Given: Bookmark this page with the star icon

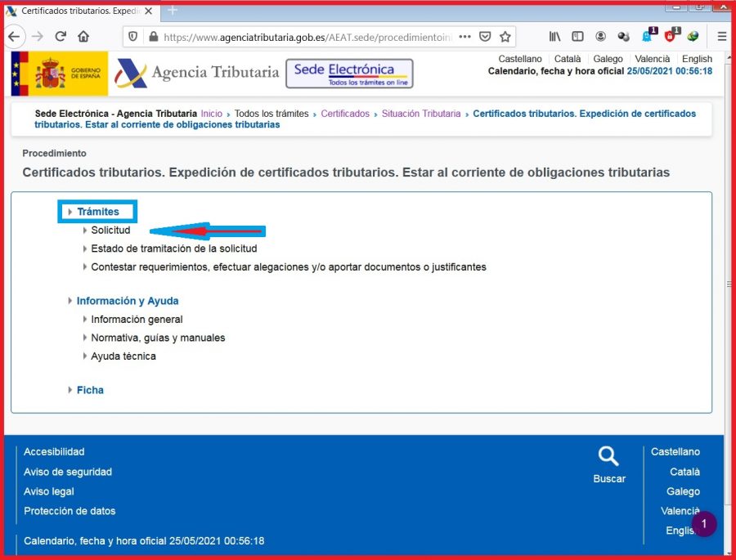Looking at the screenshot, I should click(x=505, y=37).
